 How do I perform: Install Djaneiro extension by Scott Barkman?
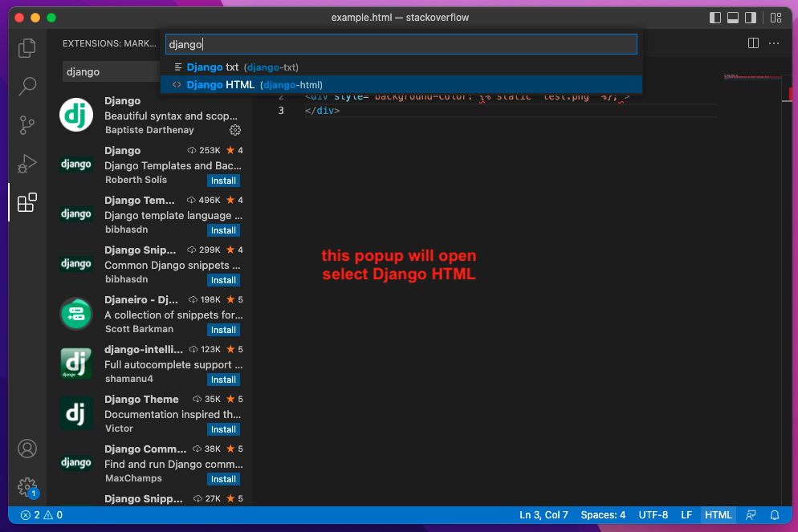(x=223, y=330)
